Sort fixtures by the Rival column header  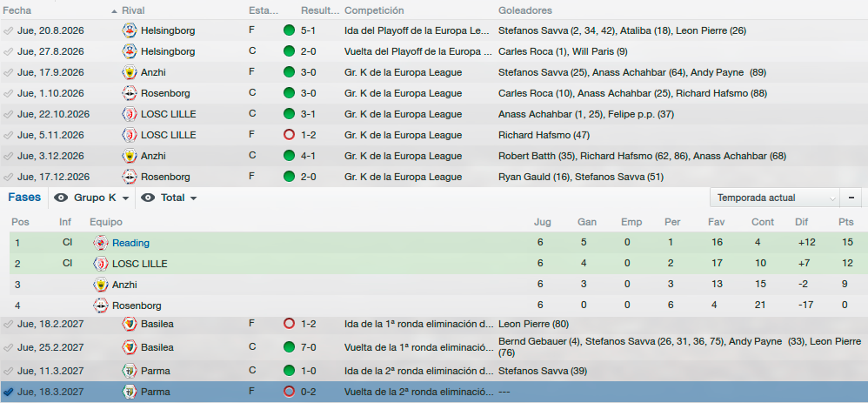(133, 10)
